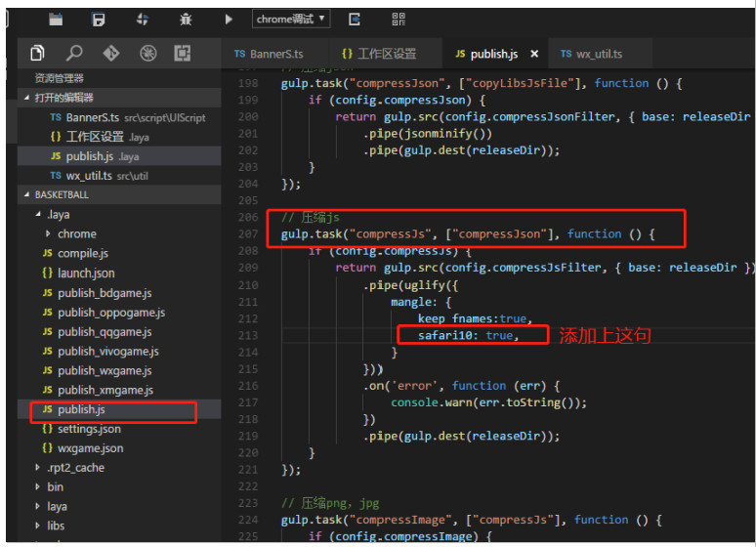Collapse the 打开的编辑器 section
This screenshot has width=756, height=547.
(119, 98)
